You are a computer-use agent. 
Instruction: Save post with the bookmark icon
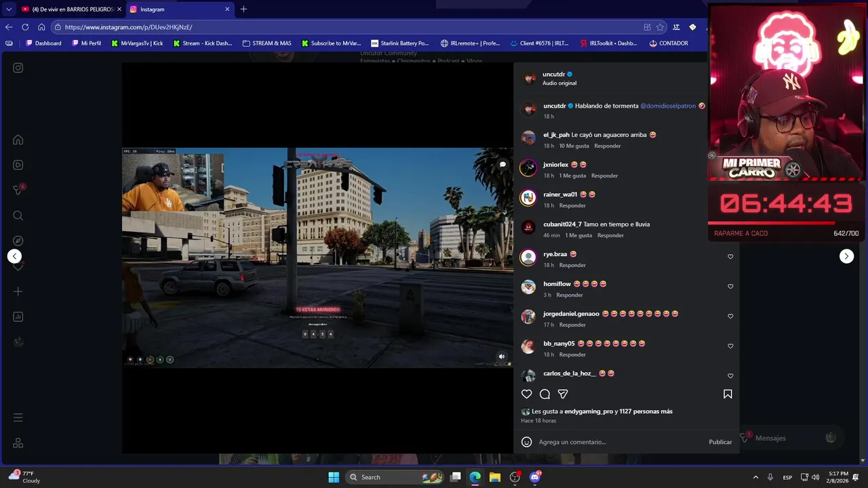[x=728, y=394]
